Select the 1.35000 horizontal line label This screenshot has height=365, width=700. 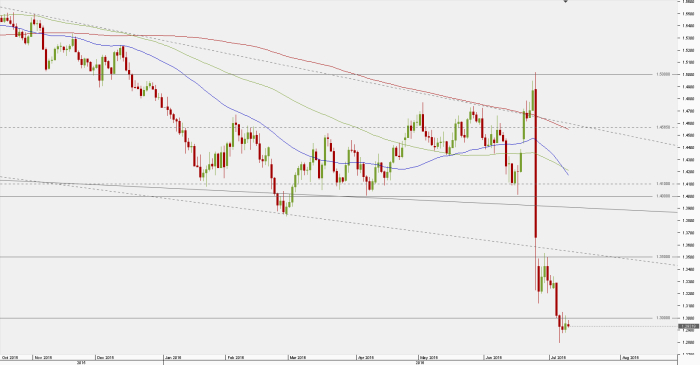pyautogui.click(x=663, y=257)
